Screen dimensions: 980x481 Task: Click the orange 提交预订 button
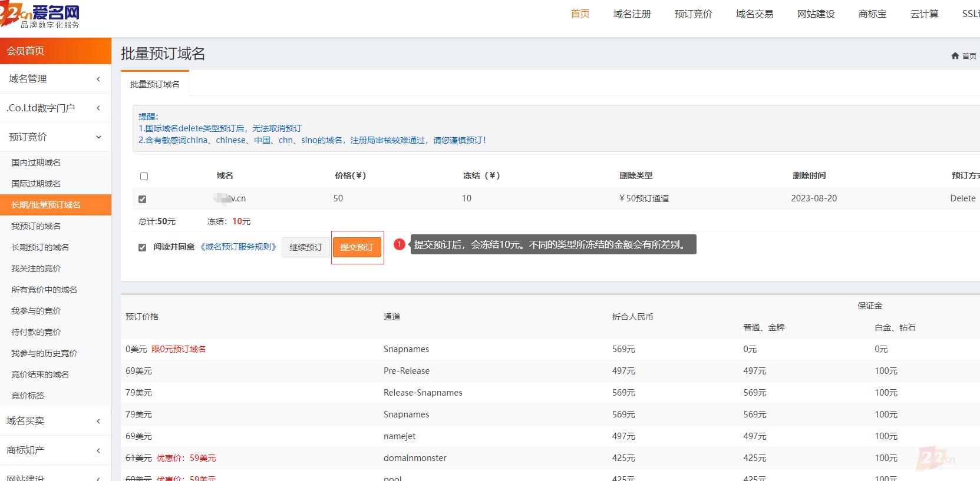[x=357, y=247]
